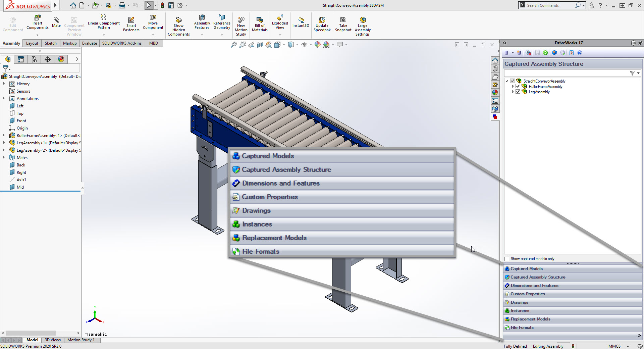This screenshot has height=349, width=644.
Task: Open the Exploded View tool
Action: point(280,23)
